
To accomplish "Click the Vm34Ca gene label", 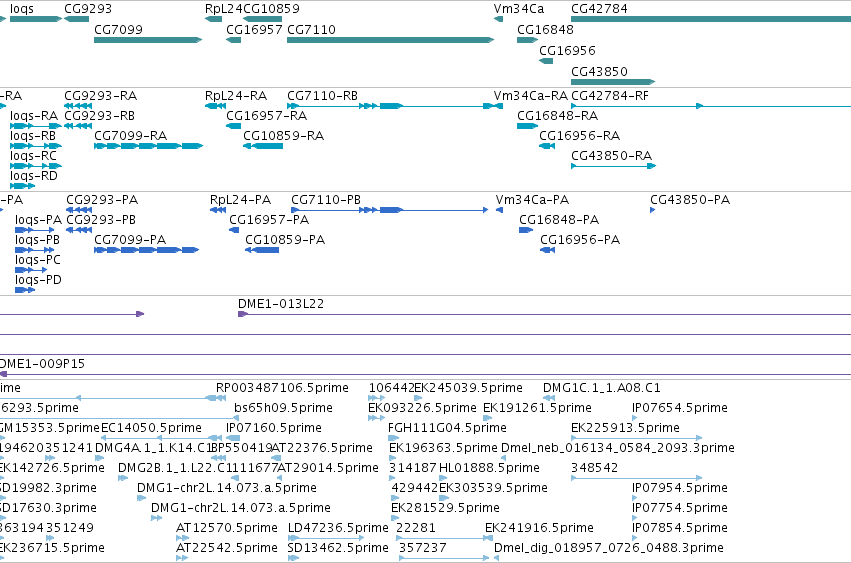I will coord(519,9).
